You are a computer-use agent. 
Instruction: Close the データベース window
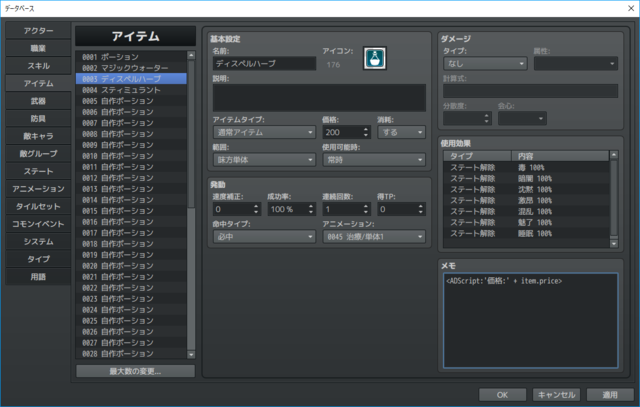coord(631,8)
